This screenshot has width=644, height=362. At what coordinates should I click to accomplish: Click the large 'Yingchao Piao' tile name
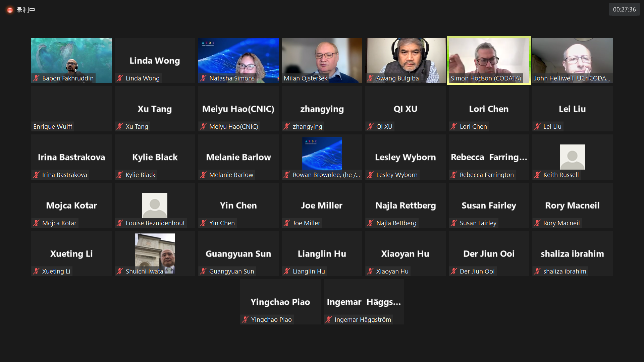click(x=280, y=302)
